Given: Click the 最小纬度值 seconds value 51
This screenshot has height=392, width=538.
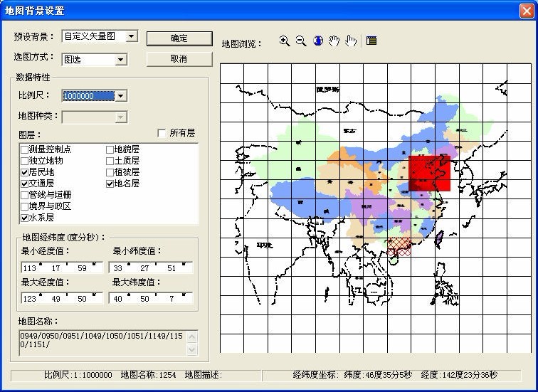Looking at the screenshot, I should [x=172, y=267].
